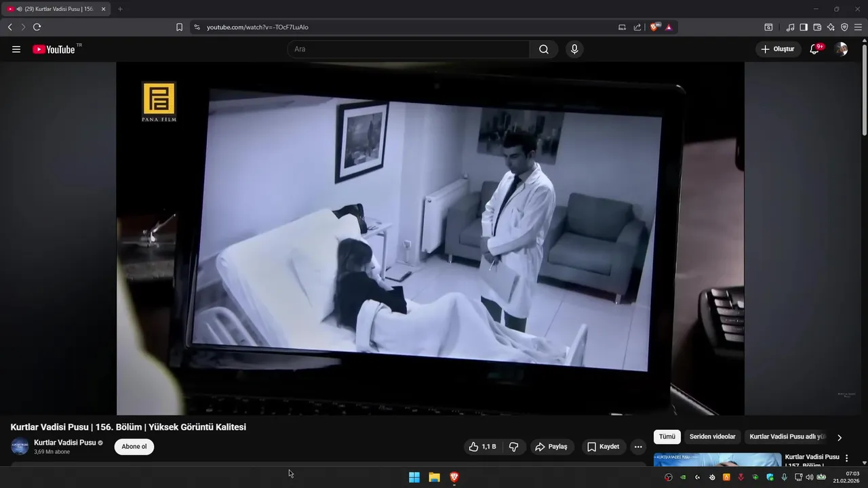Click the address bar URL
This screenshot has height=488, width=868.
[258, 27]
